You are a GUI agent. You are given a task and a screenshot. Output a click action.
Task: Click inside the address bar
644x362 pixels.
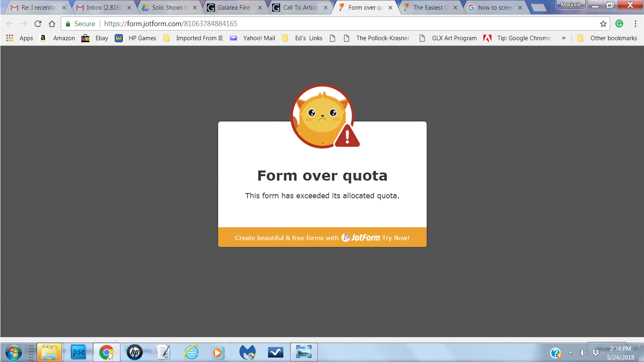click(282, 24)
